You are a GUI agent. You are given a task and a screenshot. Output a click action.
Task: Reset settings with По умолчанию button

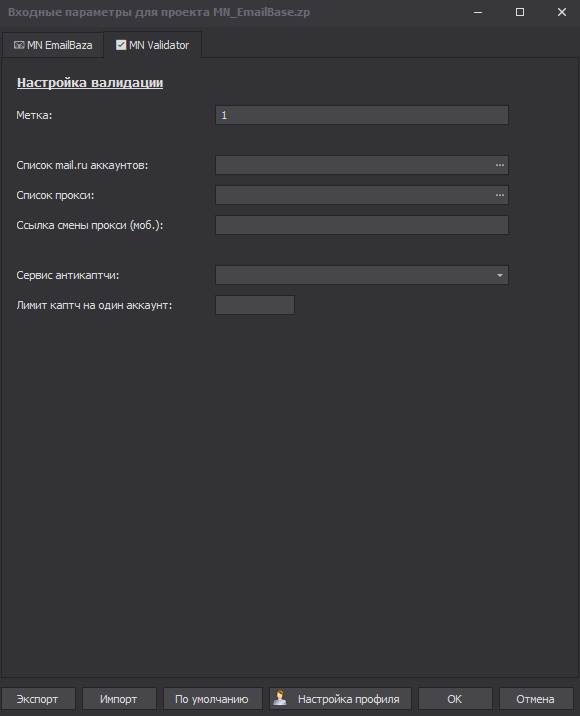[x=212, y=699]
